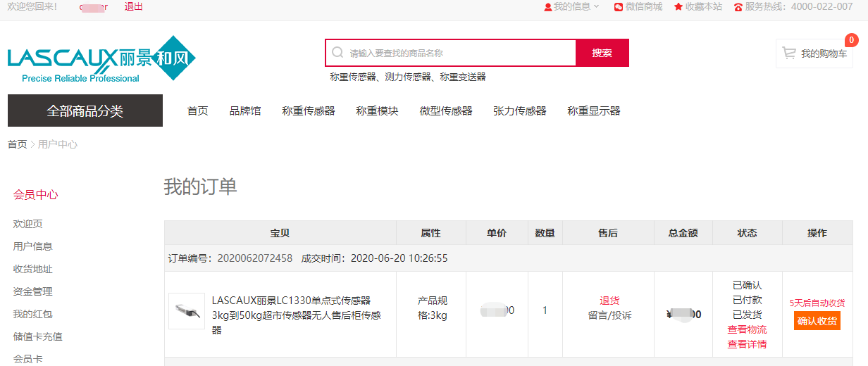Click the shopping cart icon
Image resolution: width=868 pixels, height=366 pixels.
[x=789, y=53]
